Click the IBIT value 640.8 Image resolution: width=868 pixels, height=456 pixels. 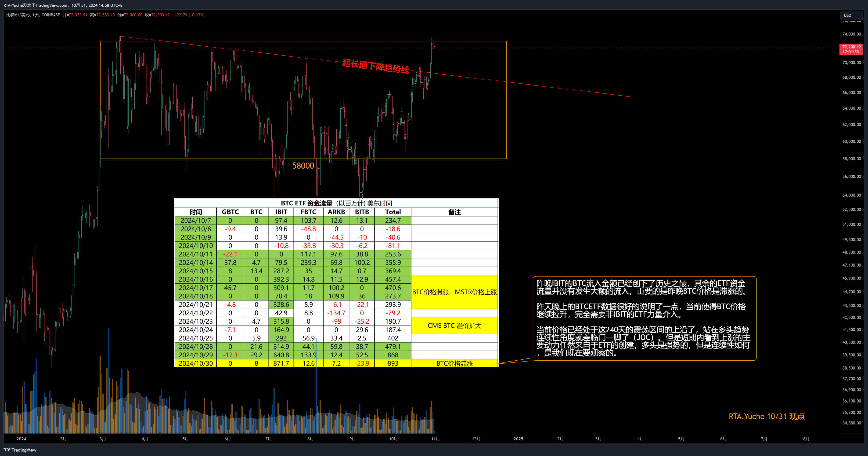pos(281,355)
